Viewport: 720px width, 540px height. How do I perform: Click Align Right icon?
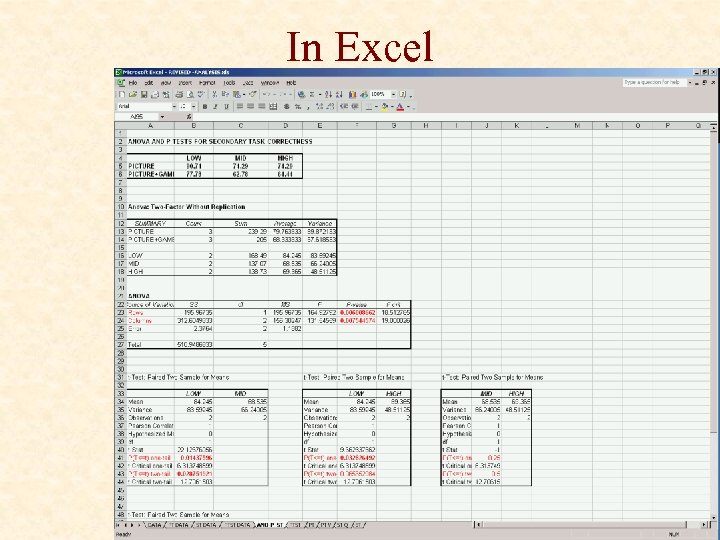262,107
